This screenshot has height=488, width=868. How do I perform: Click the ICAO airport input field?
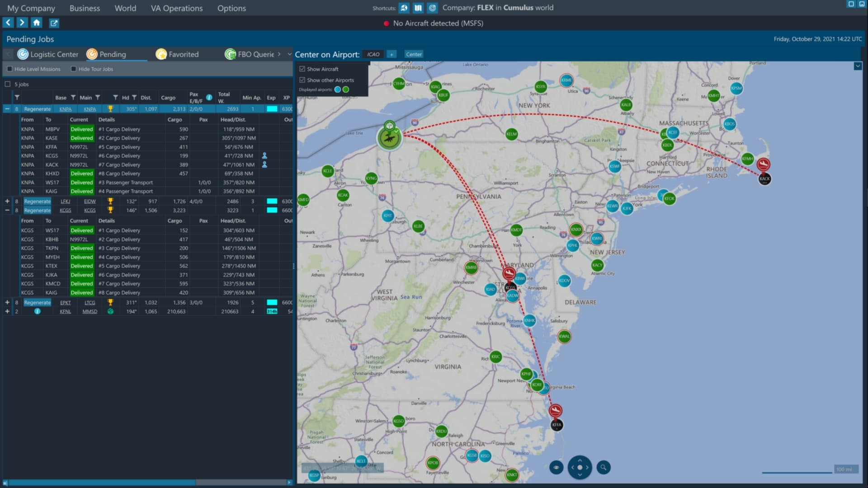click(x=373, y=54)
